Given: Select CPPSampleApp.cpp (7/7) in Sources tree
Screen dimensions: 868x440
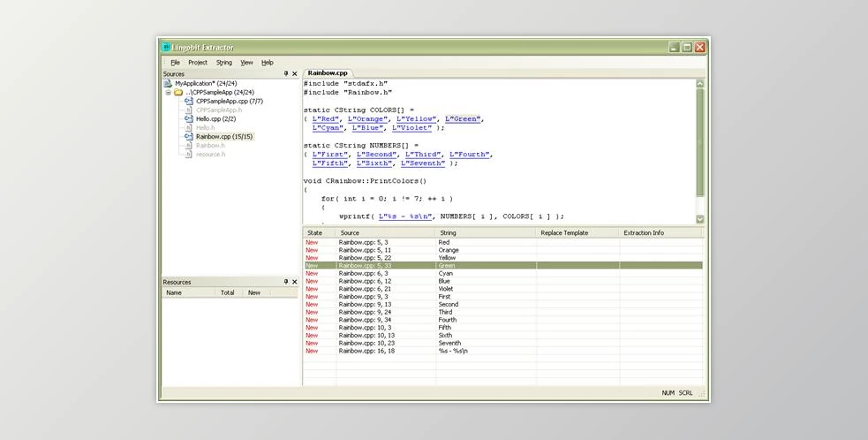Looking at the screenshot, I should pos(229,102).
